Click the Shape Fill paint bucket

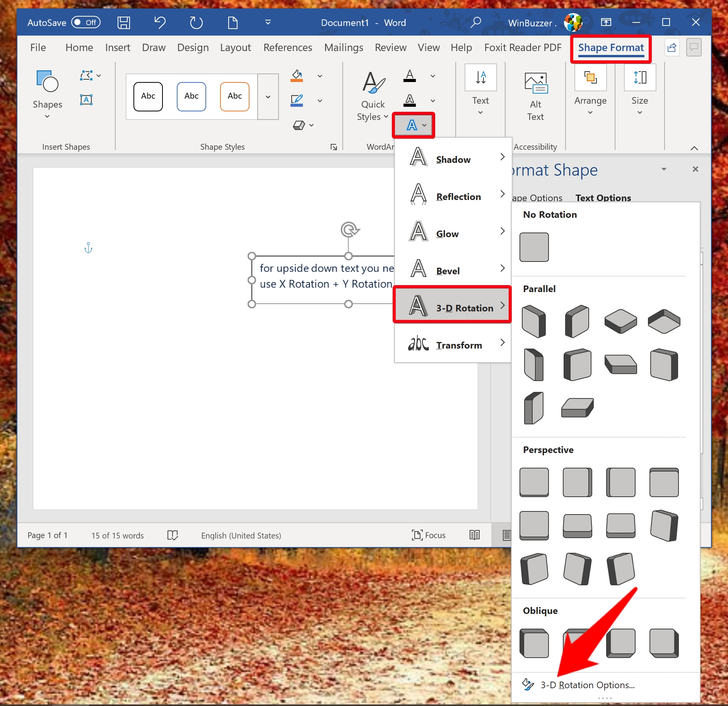pos(297,75)
